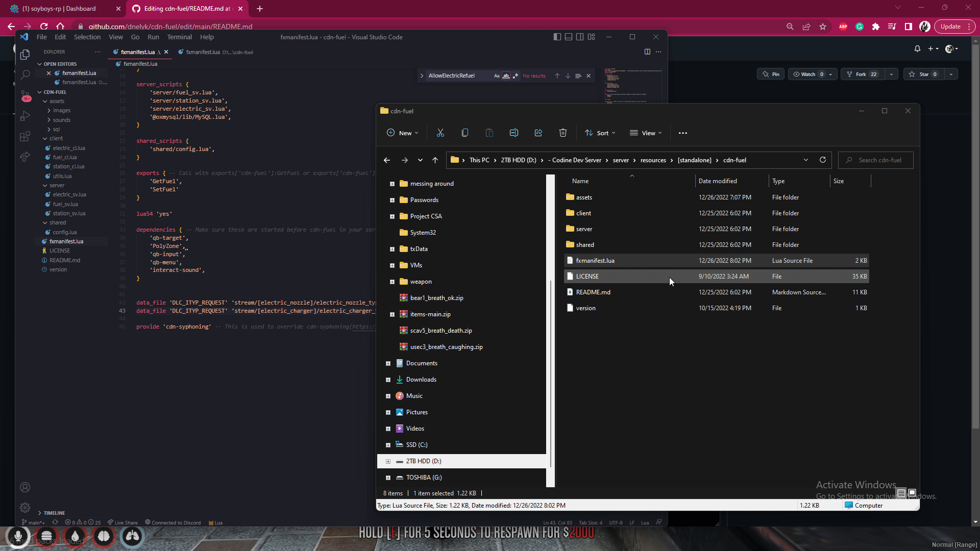Click Find in Selection icon in find widget
Screen dimensions: 980x551
578,76
